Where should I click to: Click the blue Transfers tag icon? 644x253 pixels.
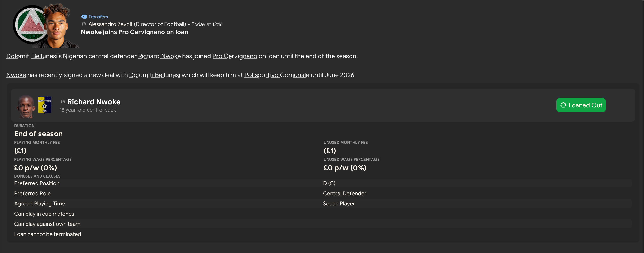[84, 17]
